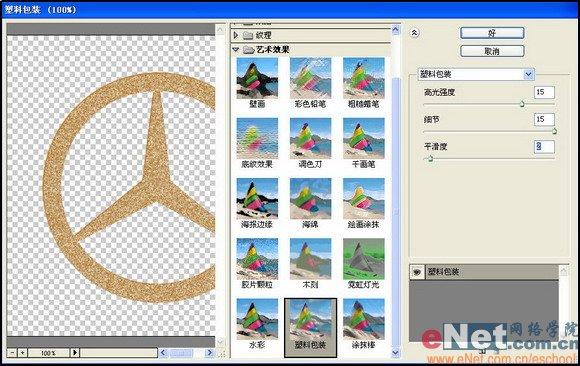The height and width of the screenshot is (366, 580).
Task: Select the 彩色铅笔 filter thumbnail
Action: coord(310,78)
